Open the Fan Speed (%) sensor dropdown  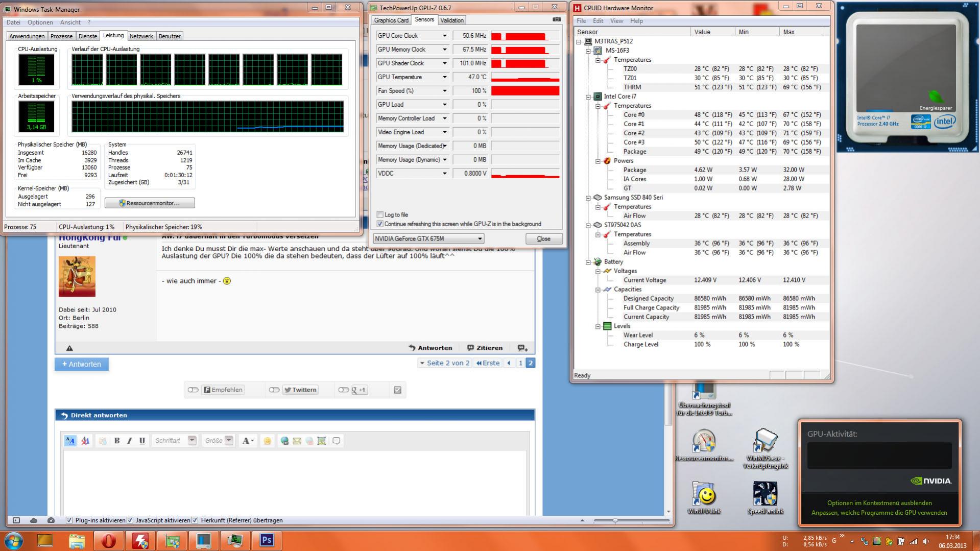click(x=444, y=91)
